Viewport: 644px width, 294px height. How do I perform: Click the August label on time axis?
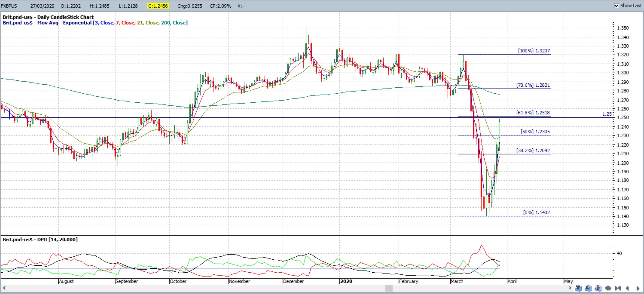tap(66, 281)
